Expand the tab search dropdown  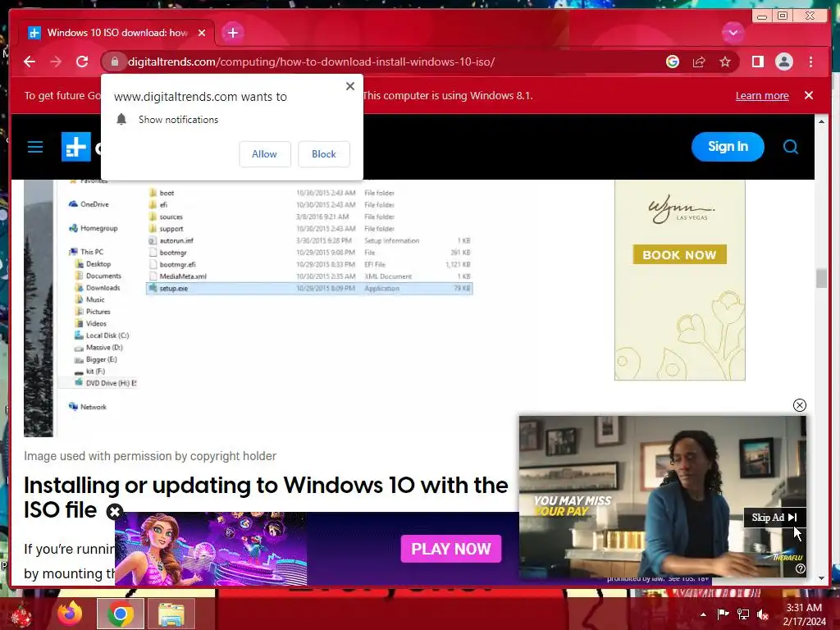[733, 33]
